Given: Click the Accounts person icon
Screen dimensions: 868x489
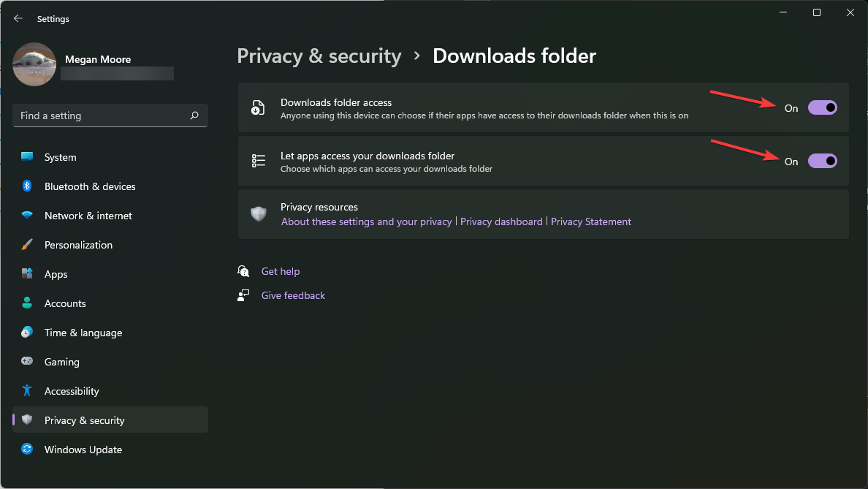Looking at the screenshot, I should [27, 303].
